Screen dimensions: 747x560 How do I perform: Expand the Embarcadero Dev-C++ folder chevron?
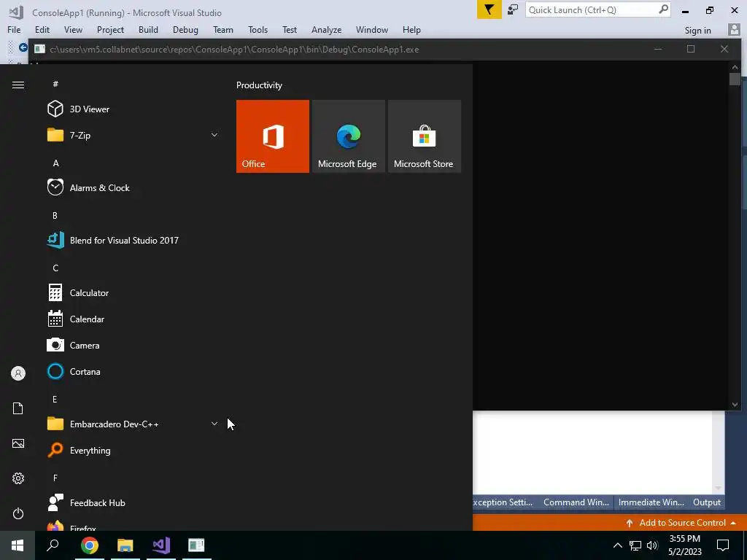coord(214,424)
